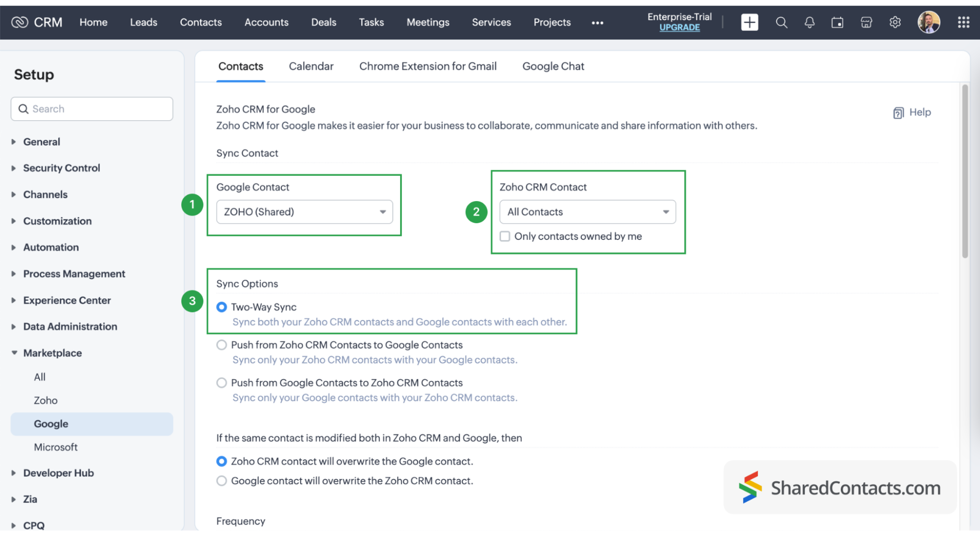Switch to the Calendar tab

[x=311, y=66]
